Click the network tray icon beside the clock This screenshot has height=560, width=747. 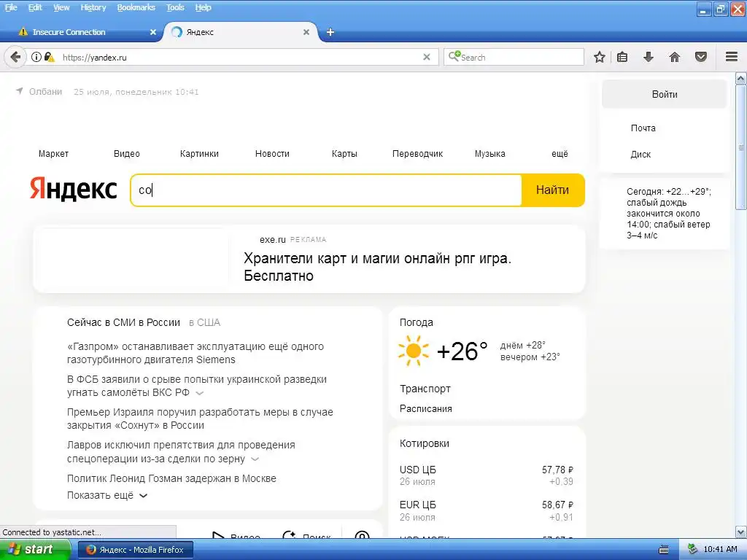coord(692,550)
